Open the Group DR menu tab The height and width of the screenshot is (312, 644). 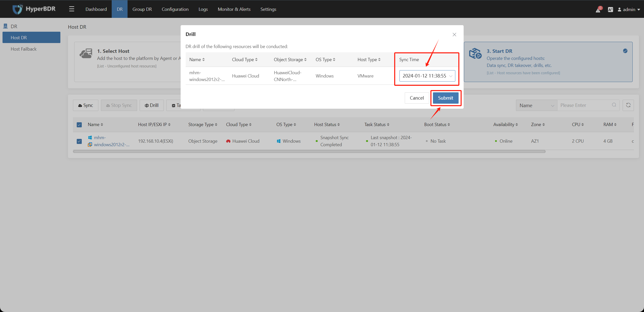(x=143, y=9)
